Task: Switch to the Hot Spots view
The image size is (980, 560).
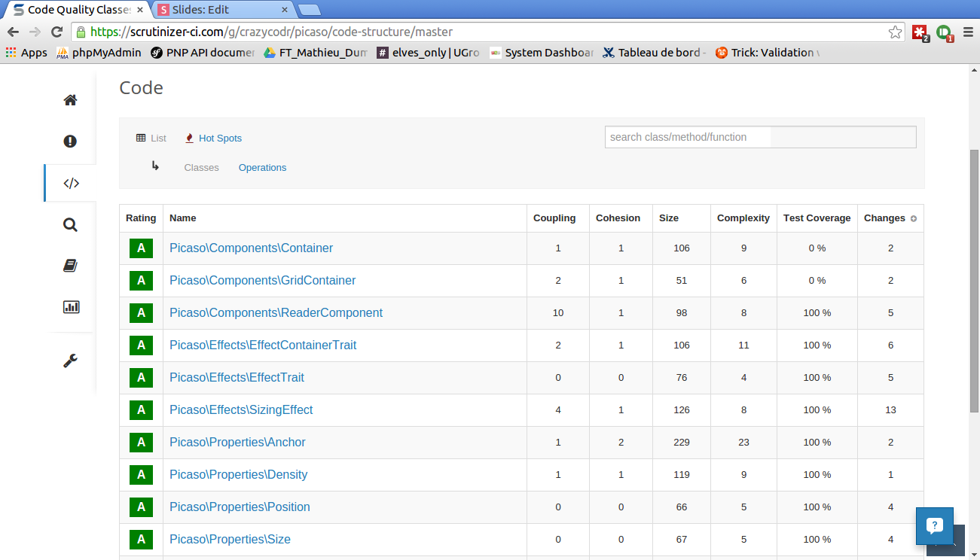Action: coord(214,138)
